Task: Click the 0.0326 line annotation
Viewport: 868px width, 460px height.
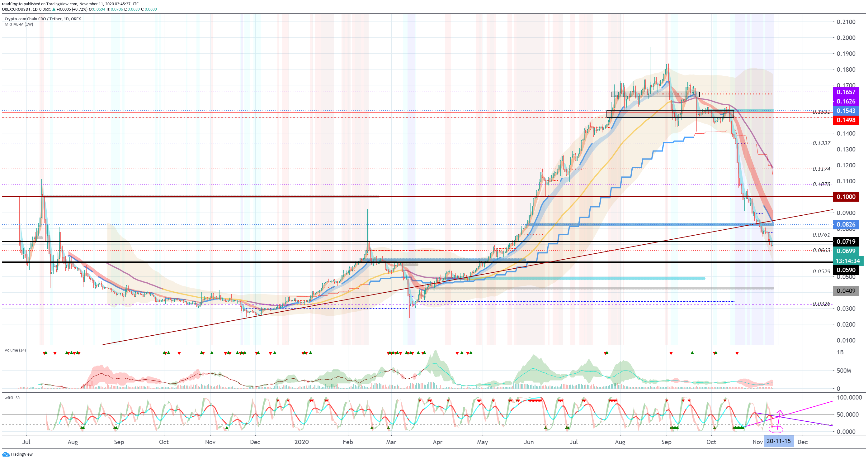Action: (x=821, y=304)
